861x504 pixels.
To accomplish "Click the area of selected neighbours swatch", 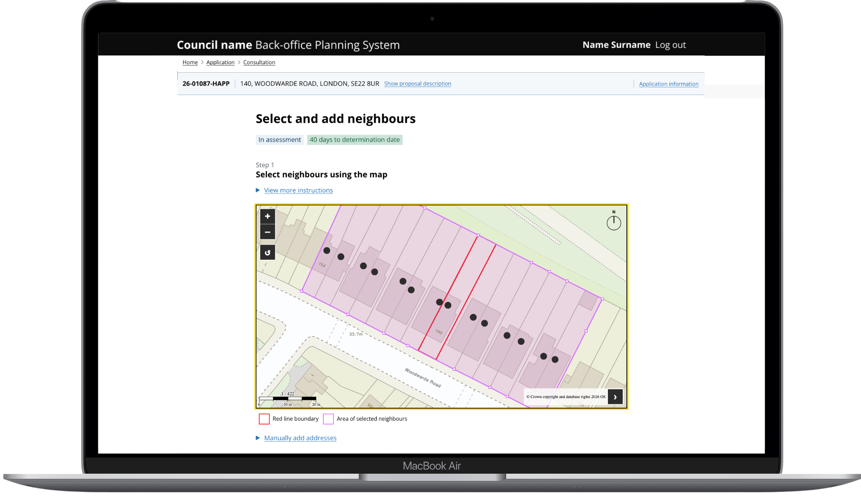I will pos(328,419).
